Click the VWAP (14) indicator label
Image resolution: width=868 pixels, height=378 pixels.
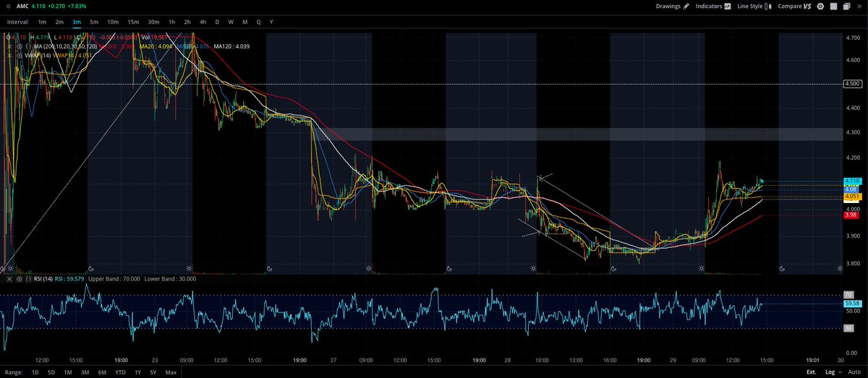point(38,56)
